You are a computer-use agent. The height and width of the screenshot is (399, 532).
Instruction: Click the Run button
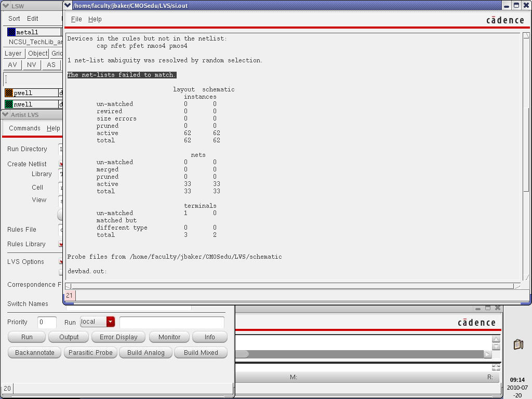(27, 337)
